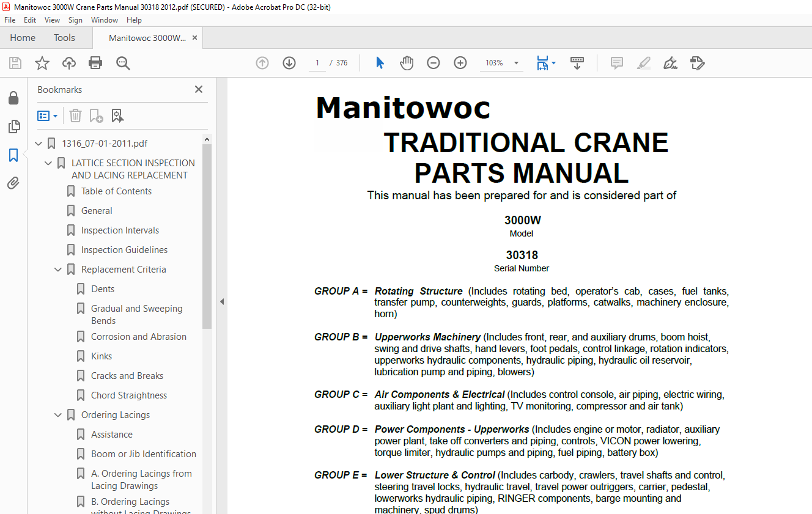Jump to the Chord Straightness bookmark
This screenshot has width=812, height=514.
point(129,395)
